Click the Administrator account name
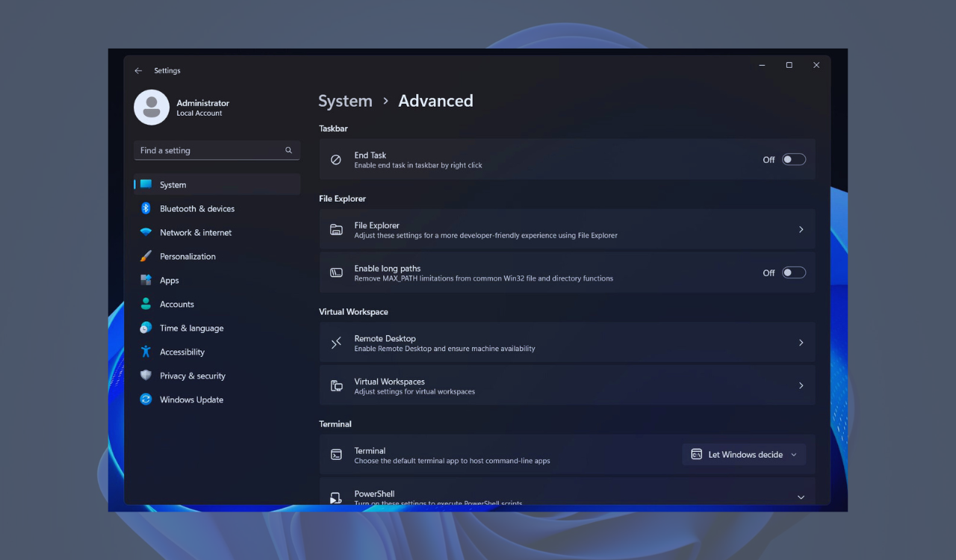 point(203,103)
